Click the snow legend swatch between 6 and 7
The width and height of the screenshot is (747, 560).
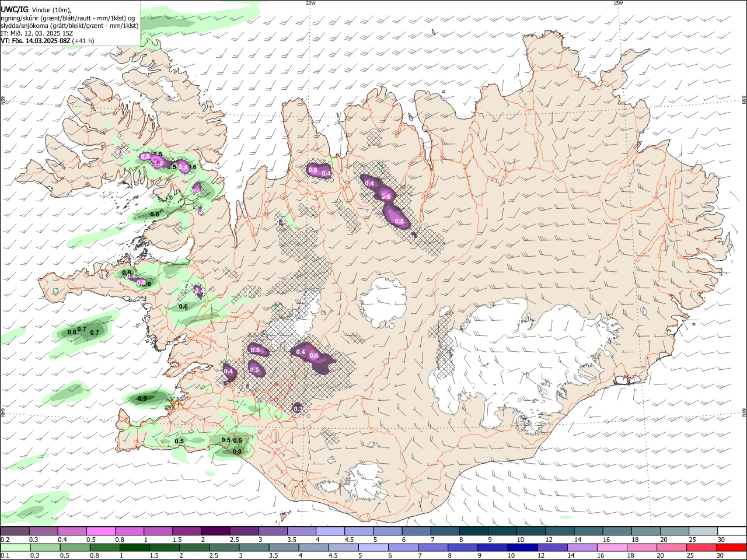415,531
